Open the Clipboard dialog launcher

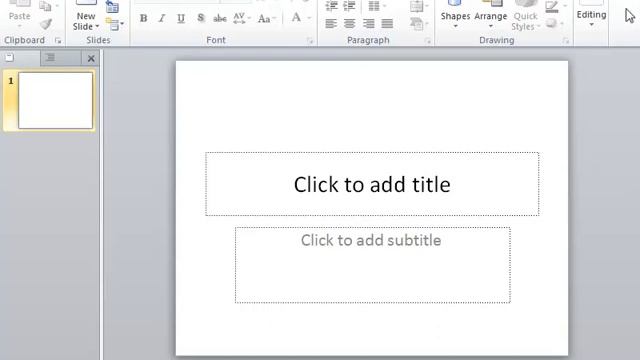(58, 40)
